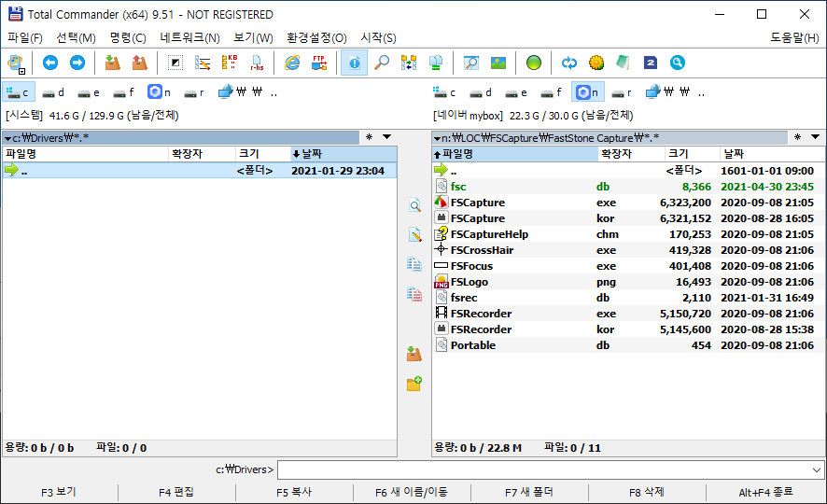The image size is (827, 504).
Task: Open the 명령(C) menu
Action: 128,38
